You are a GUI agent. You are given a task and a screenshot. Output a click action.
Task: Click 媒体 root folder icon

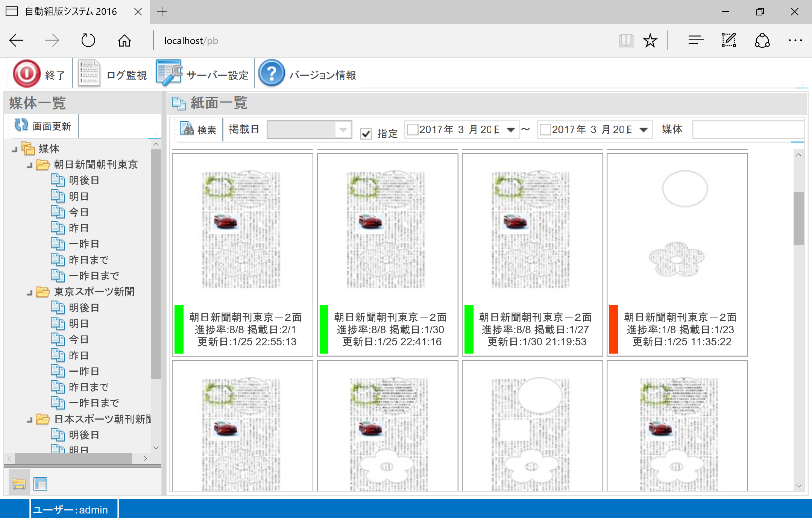pyautogui.click(x=28, y=148)
